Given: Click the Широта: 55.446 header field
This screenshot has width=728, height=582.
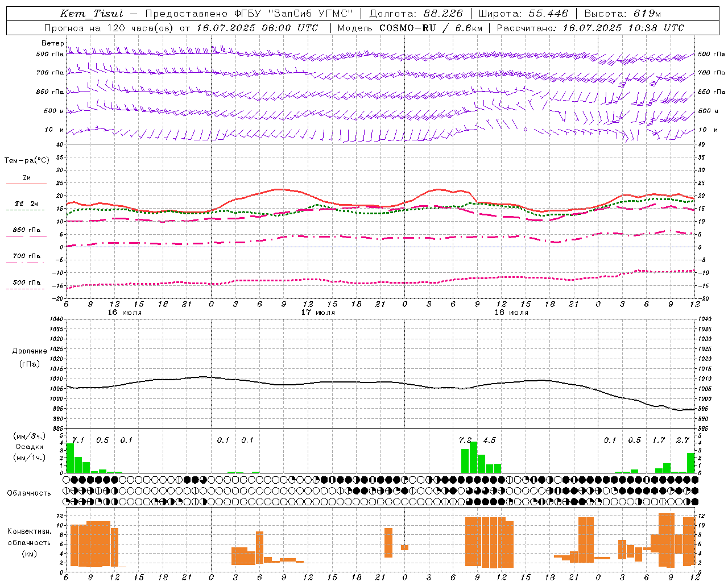Looking at the screenshot, I should pyautogui.click(x=523, y=14).
